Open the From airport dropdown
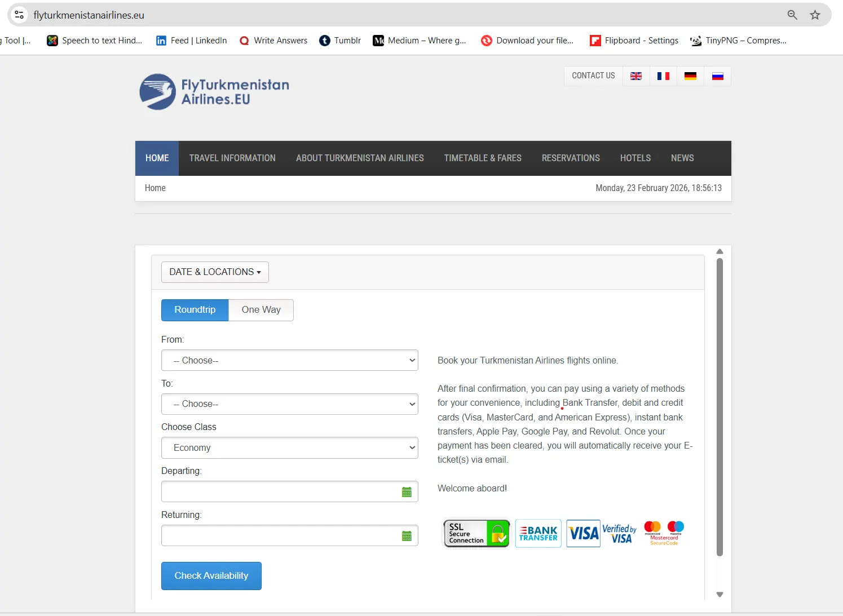The height and width of the screenshot is (616, 843). tap(289, 361)
